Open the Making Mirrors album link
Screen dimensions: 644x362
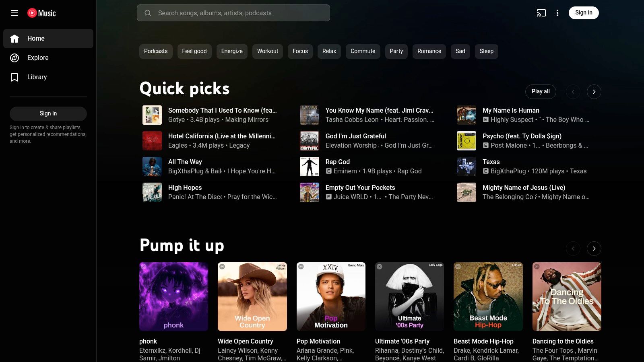(247, 120)
